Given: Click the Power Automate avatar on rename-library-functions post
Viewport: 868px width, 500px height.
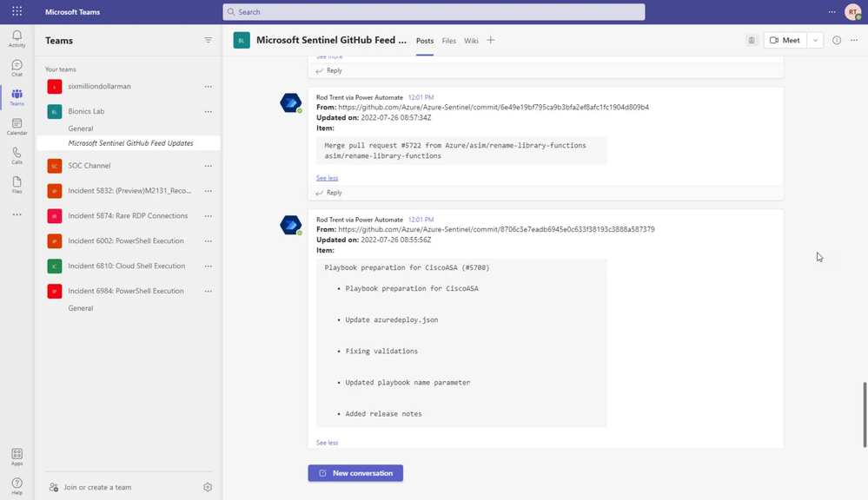Looking at the screenshot, I should click(x=290, y=103).
